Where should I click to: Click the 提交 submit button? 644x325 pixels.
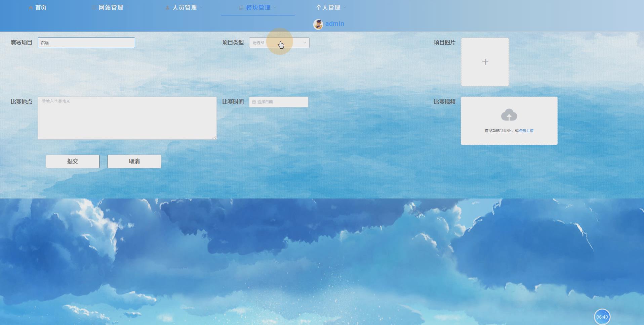[72, 161]
